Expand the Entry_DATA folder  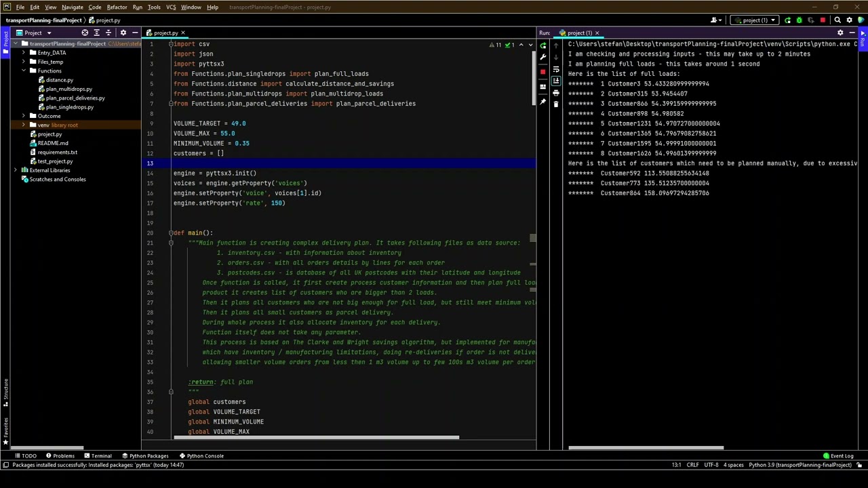[24, 52]
